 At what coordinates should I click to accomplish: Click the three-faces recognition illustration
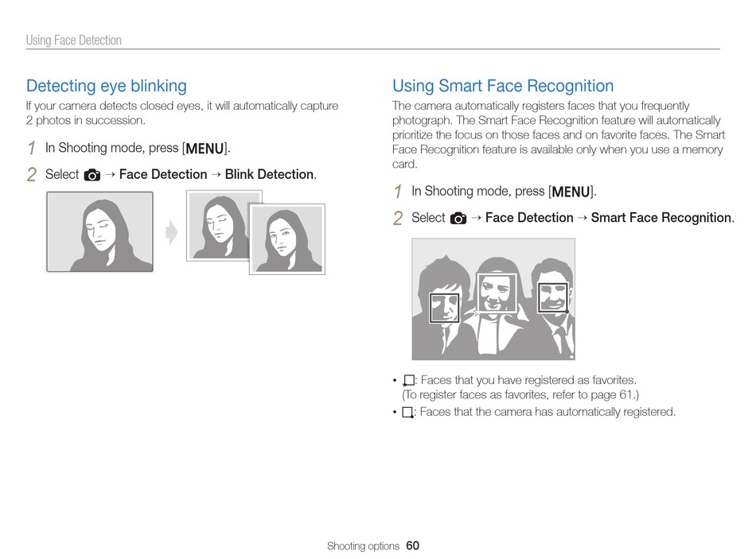pos(493,299)
